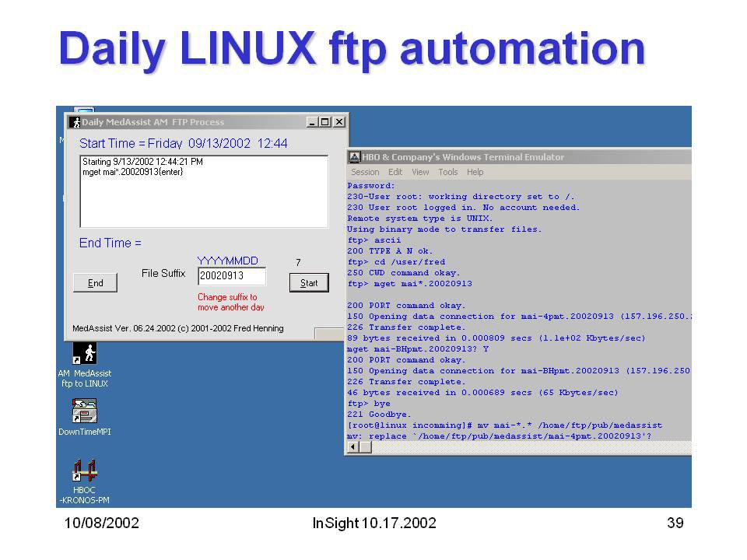The height and width of the screenshot is (560, 747).
Task: Open the Tools menu
Action: tap(447, 172)
